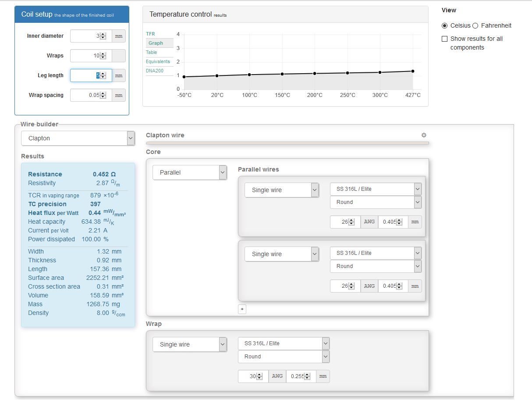Toggle the Leg length mm unit button

click(x=119, y=75)
